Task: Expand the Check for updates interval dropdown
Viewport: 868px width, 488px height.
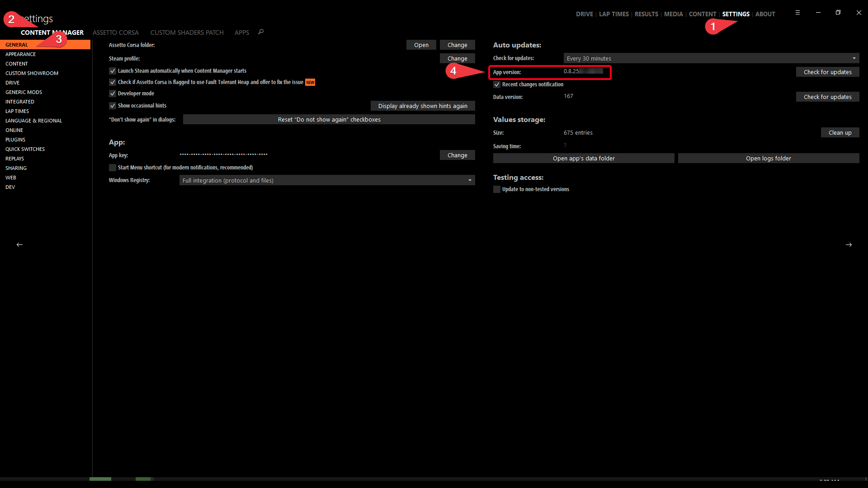Action: coord(711,58)
